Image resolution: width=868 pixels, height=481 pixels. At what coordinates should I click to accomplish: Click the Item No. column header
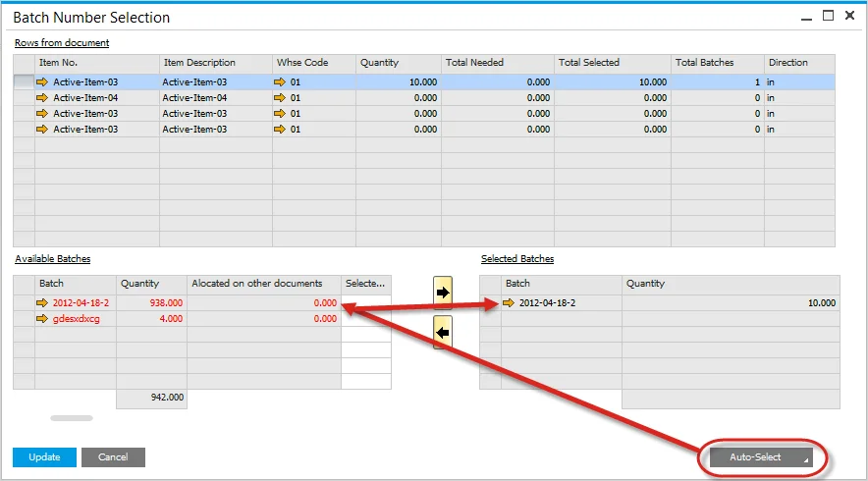point(96,63)
